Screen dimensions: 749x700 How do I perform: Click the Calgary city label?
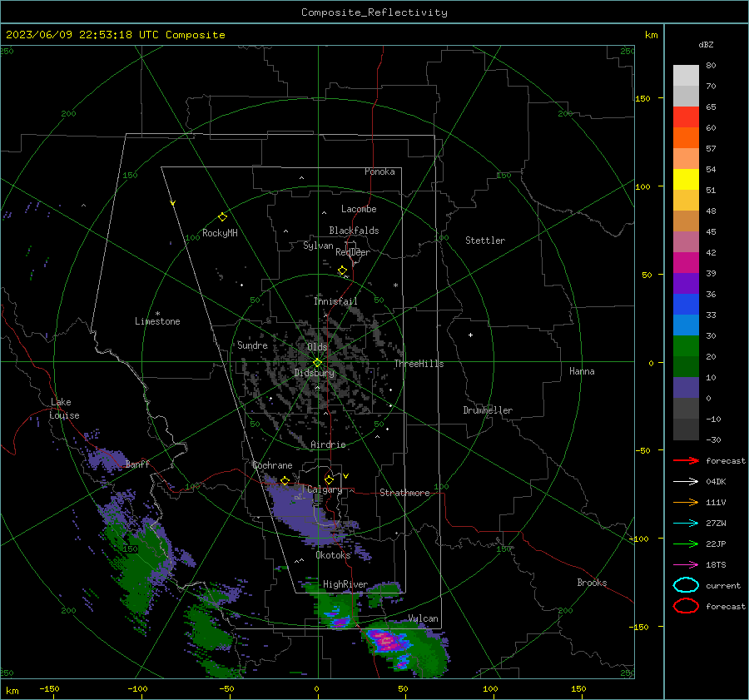(325, 489)
